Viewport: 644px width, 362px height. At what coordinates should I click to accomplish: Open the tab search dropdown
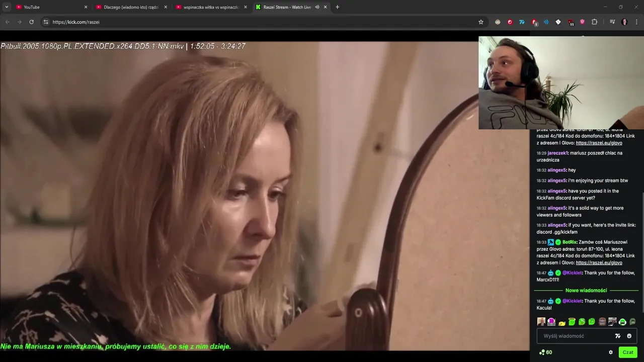click(7, 7)
